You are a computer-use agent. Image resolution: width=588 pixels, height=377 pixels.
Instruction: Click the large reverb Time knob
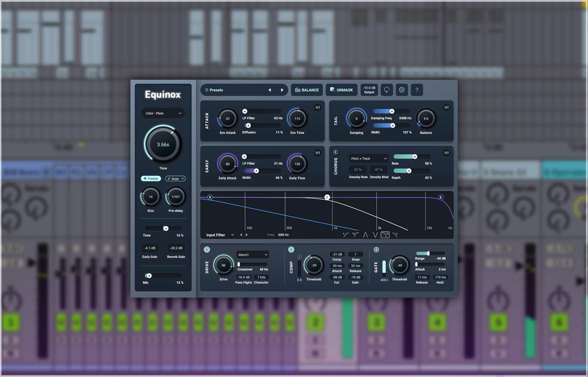pos(163,144)
